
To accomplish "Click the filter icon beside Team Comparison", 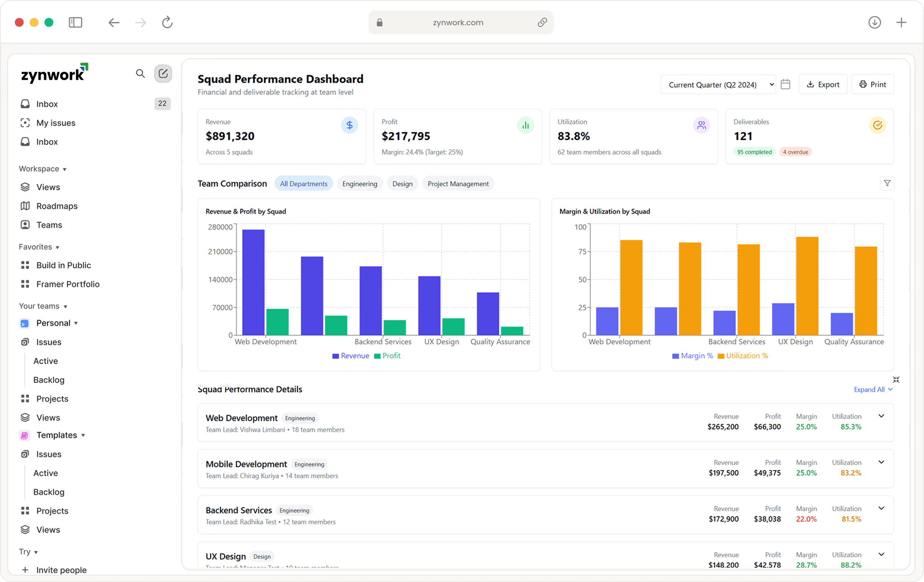I will click(887, 183).
